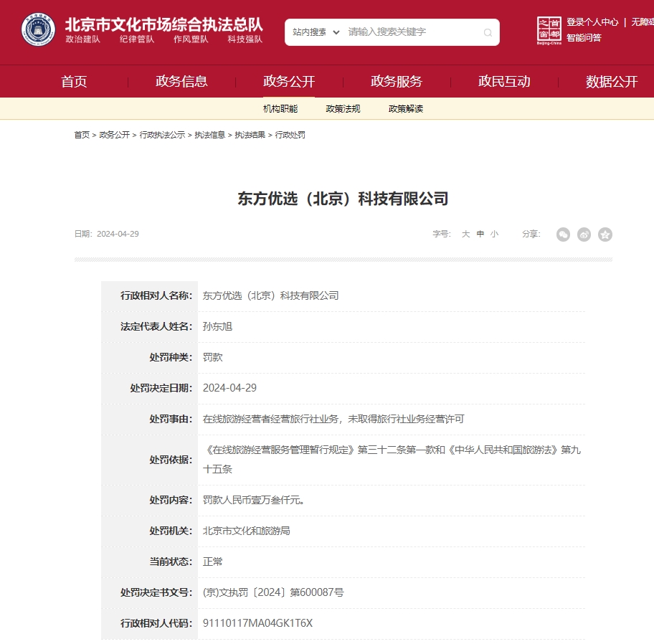Click 处罚决定日期 value 2024-04-29
654x644 pixels.
coord(229,388)
